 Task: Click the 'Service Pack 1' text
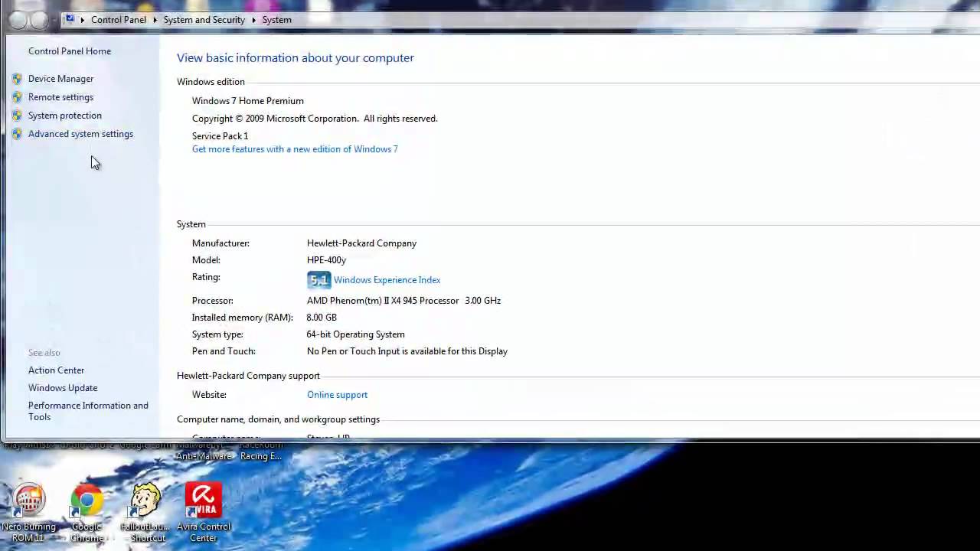[220, 136]
